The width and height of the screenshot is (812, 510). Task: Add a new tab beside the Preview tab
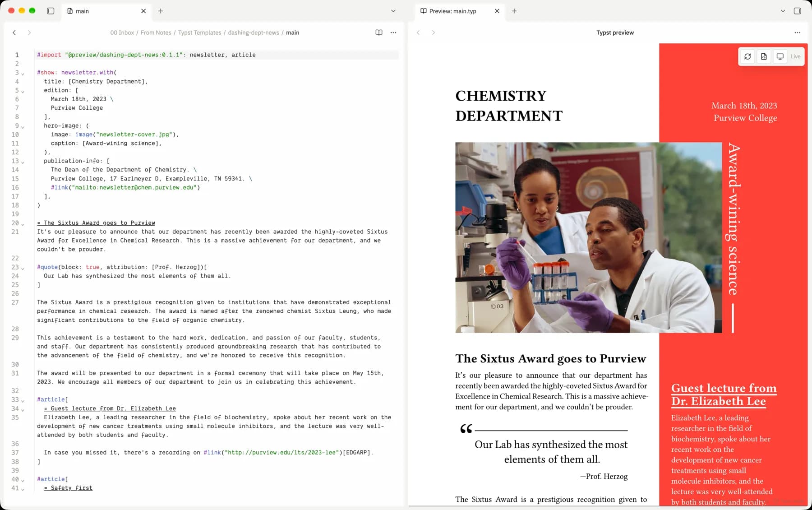coord(514,11)
